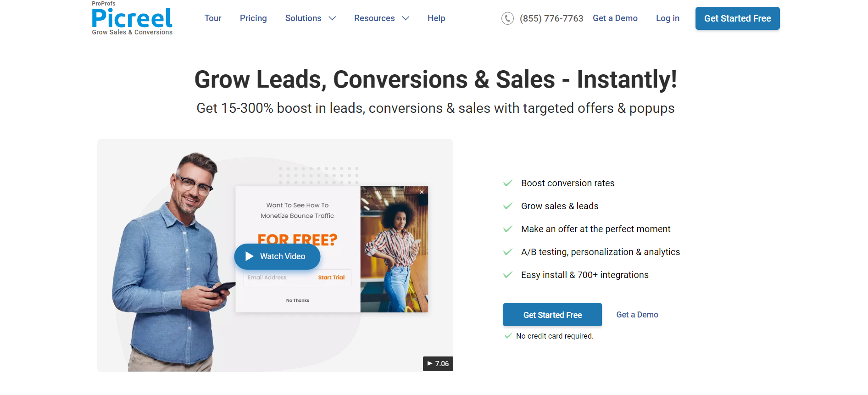Image resolution: width=868 pixels, height=395 pixels.
Task: Open the Tour page
Action: [213, 18]
